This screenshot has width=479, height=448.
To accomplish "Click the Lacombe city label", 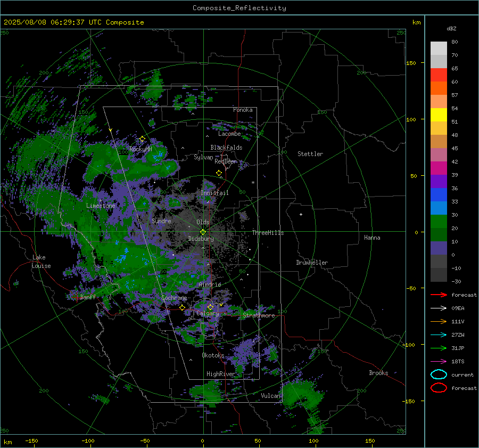I will [229, 134].
